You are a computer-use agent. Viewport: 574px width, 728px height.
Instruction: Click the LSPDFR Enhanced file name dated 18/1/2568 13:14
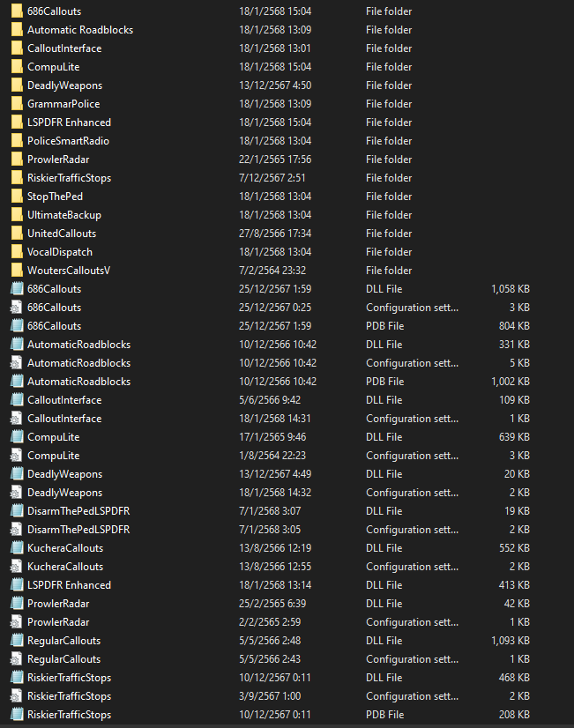(x=69, y=585)
